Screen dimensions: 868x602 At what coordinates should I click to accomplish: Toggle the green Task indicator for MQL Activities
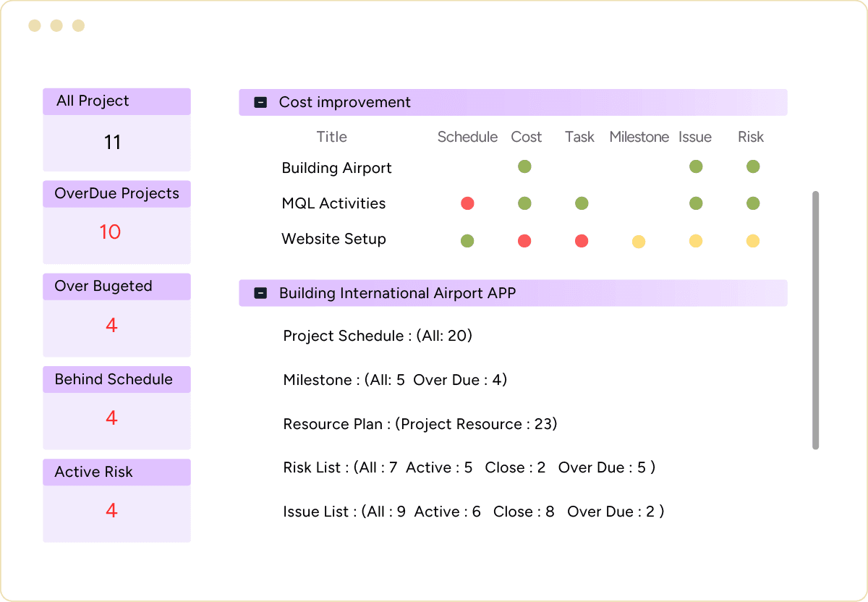point(582,203)
